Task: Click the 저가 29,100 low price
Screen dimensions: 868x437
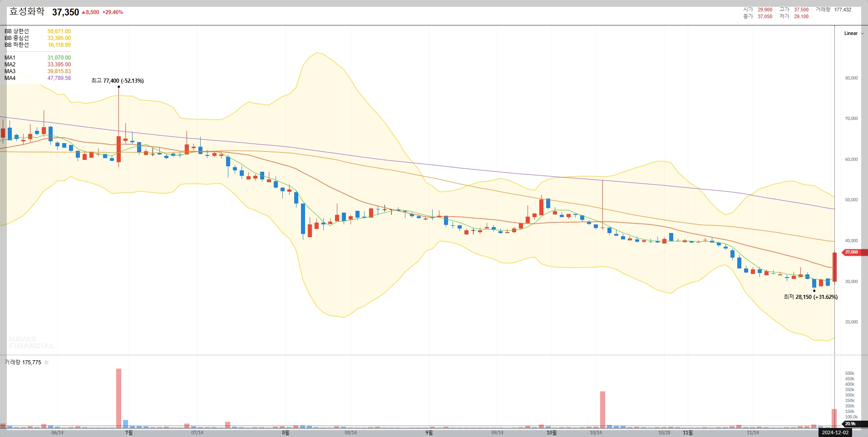Action: tap(794, 16)
